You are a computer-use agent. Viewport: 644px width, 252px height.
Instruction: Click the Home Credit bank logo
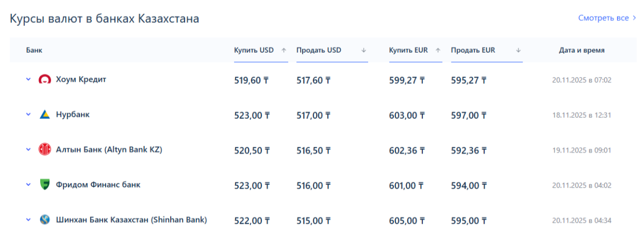click(45, 80)
